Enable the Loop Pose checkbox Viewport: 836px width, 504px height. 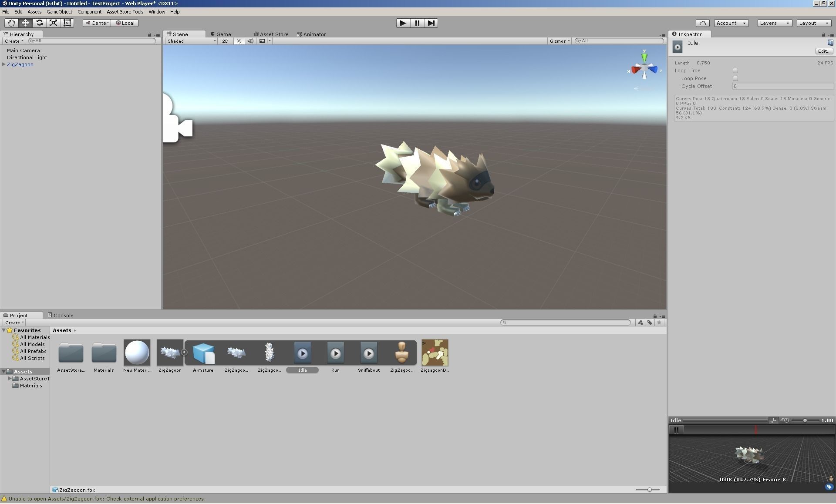tap(735, 78)
